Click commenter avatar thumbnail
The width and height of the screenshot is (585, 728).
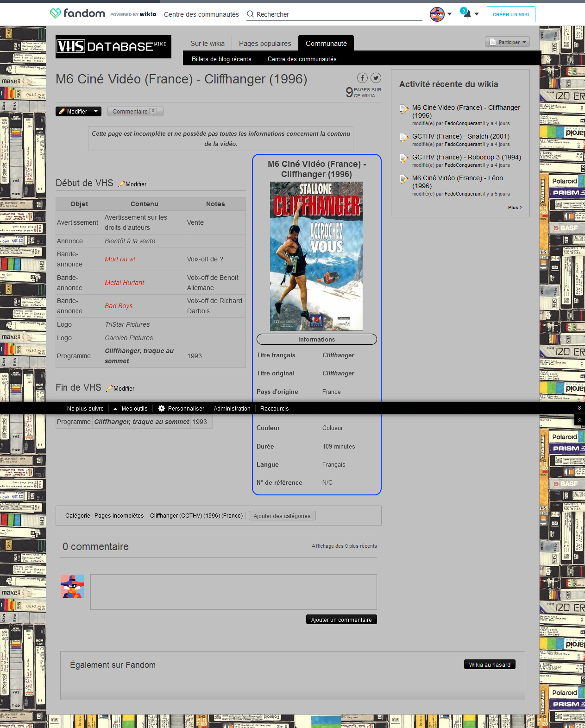pyautogui.click(x=72, y=586)
